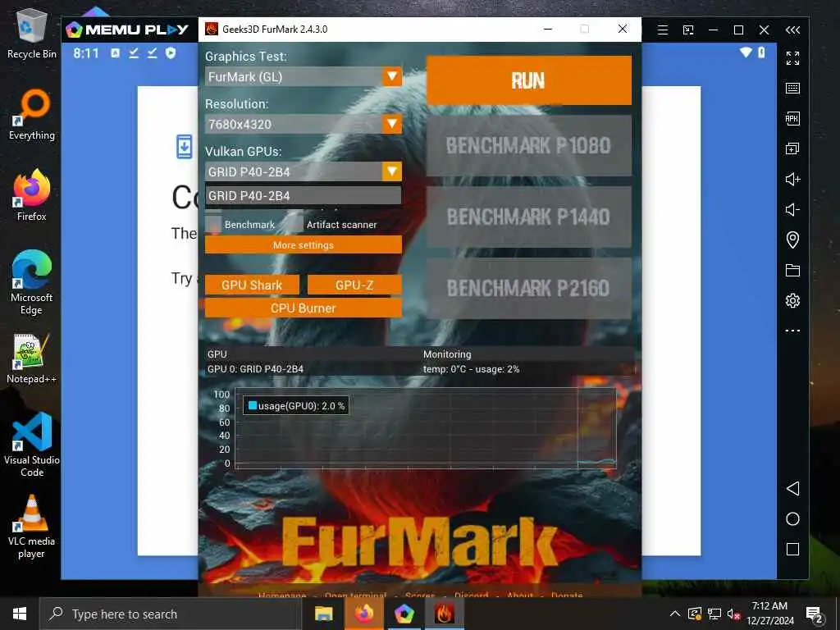The image size is (840, 630).
Task: Click the temp: 0°C - usage: 2% readout
Action: (x=471, y=369)
